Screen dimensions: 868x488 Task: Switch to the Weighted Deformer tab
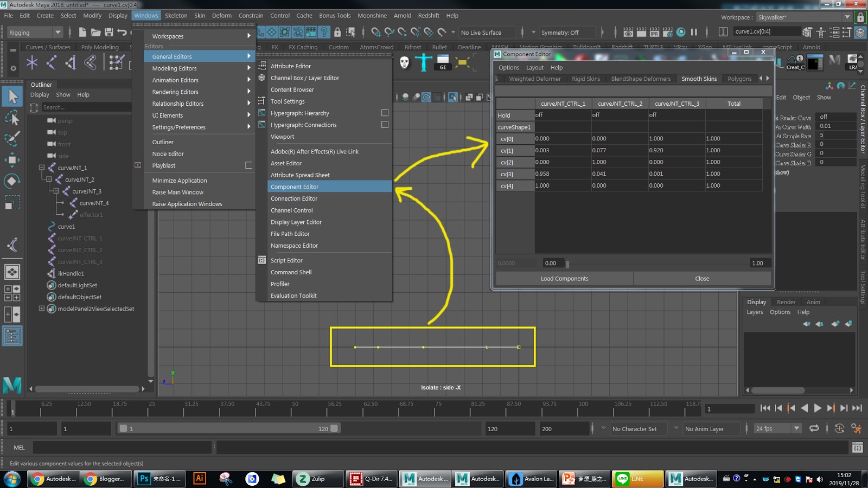(534, 79)
